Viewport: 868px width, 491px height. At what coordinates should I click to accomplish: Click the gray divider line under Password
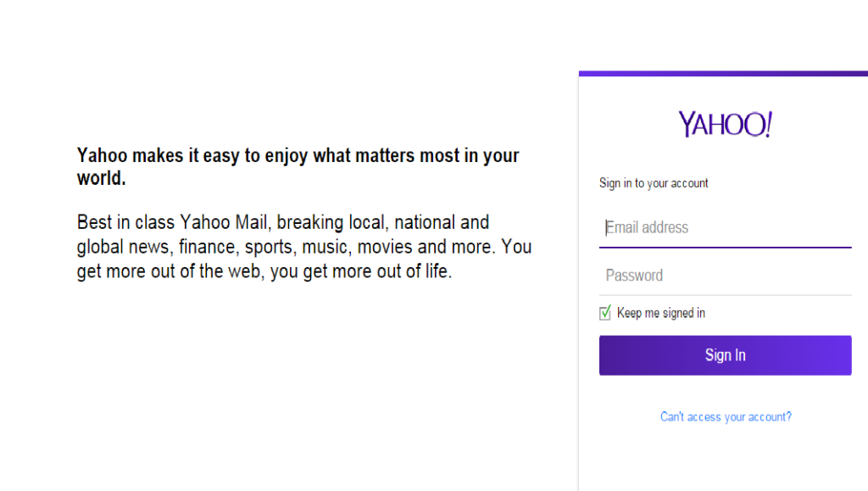pos(726,295)
